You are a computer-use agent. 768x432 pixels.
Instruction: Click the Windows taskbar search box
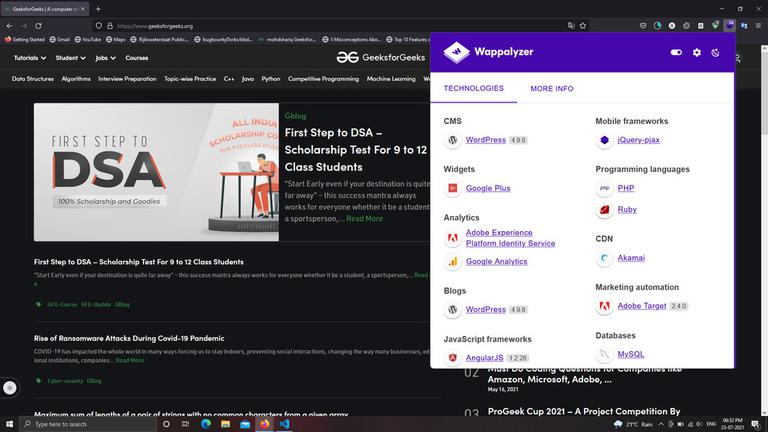[88, 424]
